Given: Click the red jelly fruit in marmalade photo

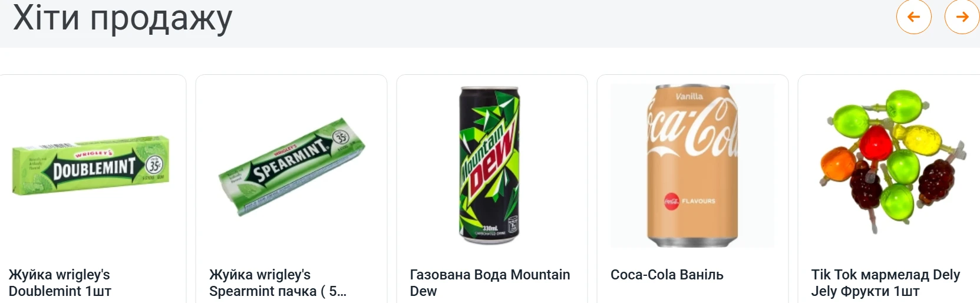Looking at the screenshot, I should [x=876, y=143].
